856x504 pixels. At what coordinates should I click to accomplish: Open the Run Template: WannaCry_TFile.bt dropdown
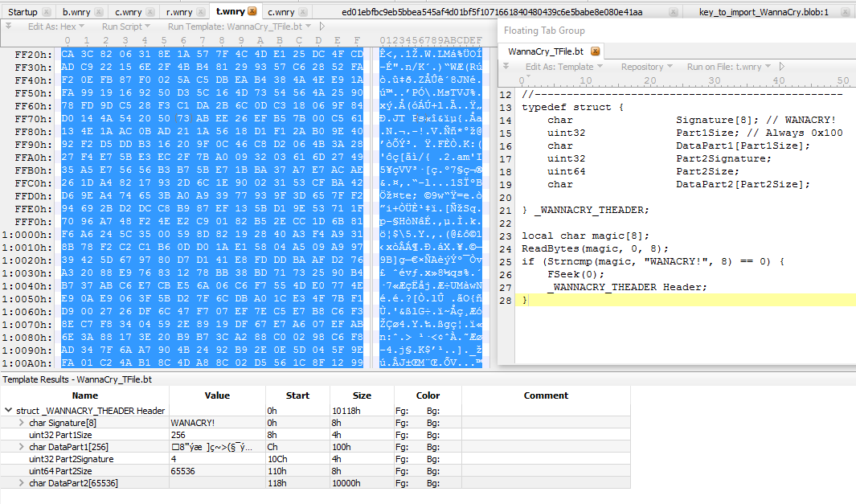(239, 27)
